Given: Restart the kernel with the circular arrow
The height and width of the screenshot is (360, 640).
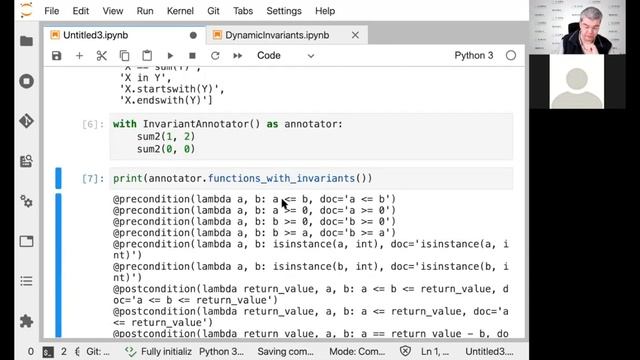Looking at the screenshot, I should tap(215, 56).
